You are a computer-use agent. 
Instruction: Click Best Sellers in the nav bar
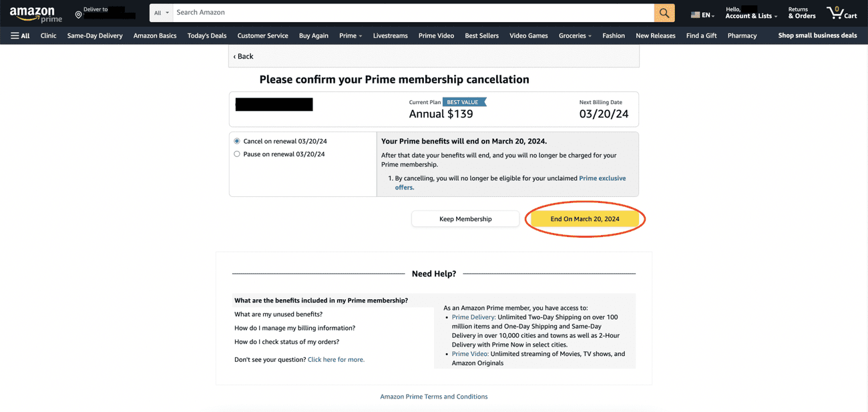point(481,35)
